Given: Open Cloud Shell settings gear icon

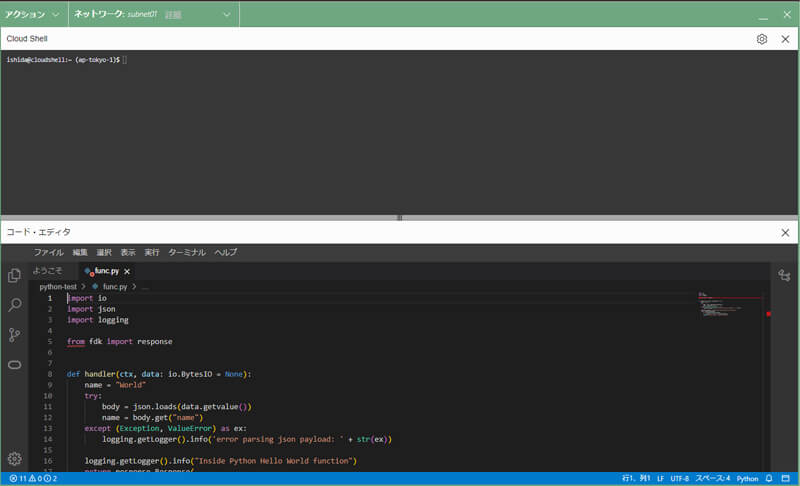Looking at the screenshot, I should [x=762, y=39].
